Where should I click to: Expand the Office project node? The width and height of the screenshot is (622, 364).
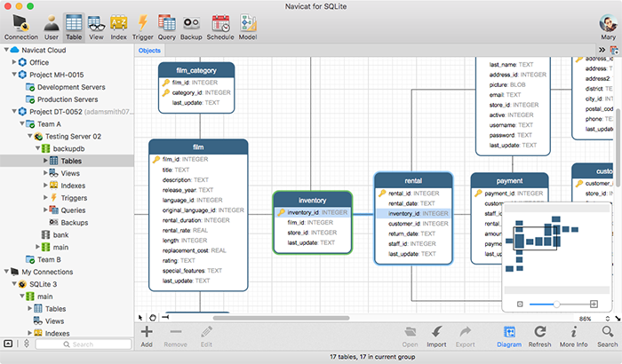tap(14, 62)
